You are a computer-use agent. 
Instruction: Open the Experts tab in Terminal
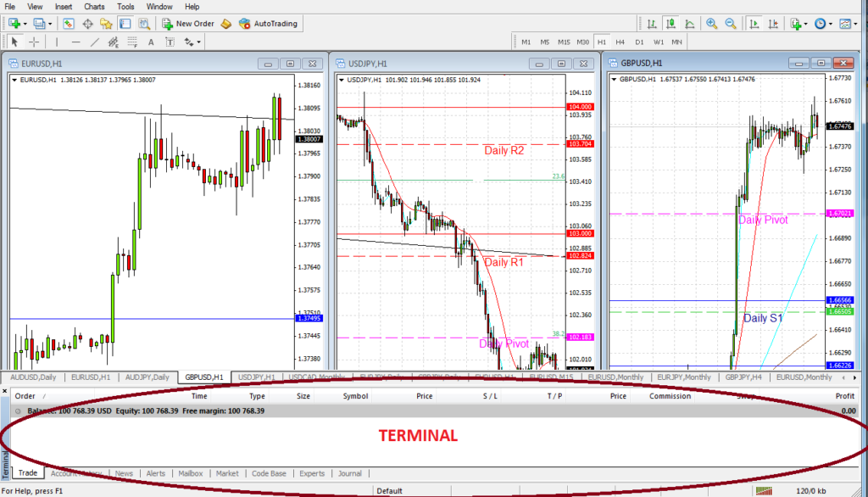click(x=312, y=473)
